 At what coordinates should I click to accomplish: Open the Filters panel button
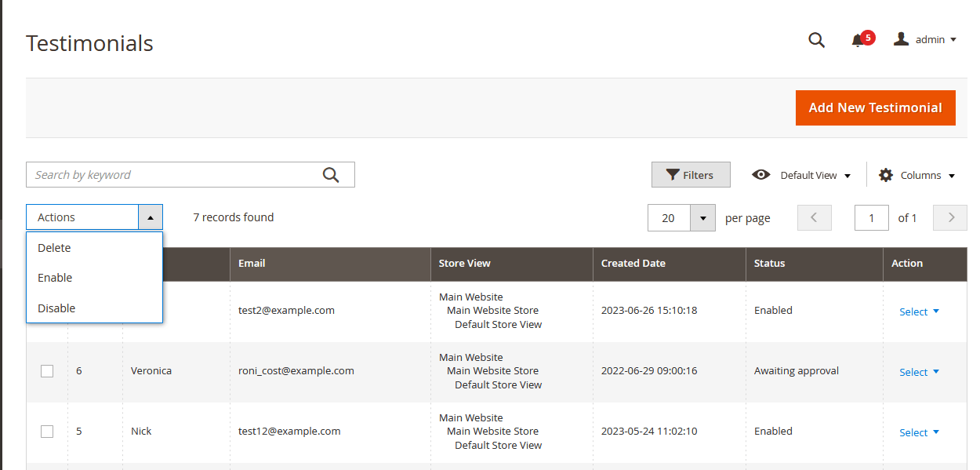tap(691, 175)
